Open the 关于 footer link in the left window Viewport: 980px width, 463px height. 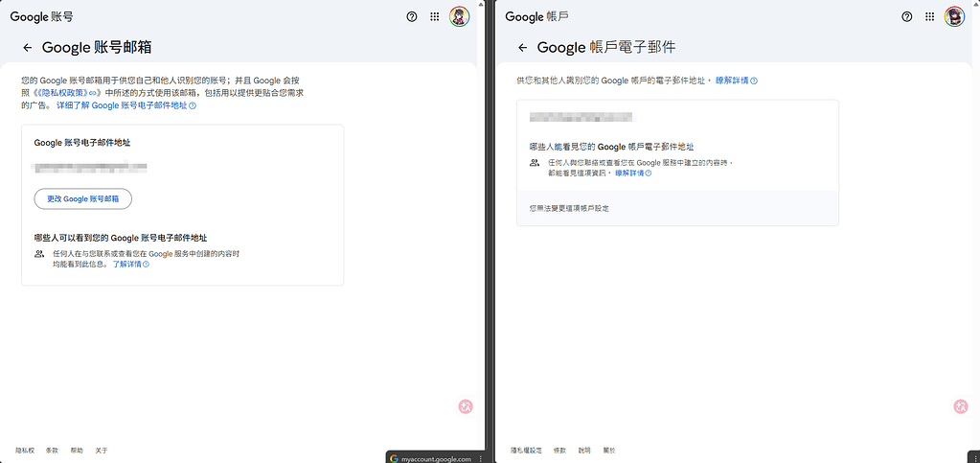pos(102,451)
